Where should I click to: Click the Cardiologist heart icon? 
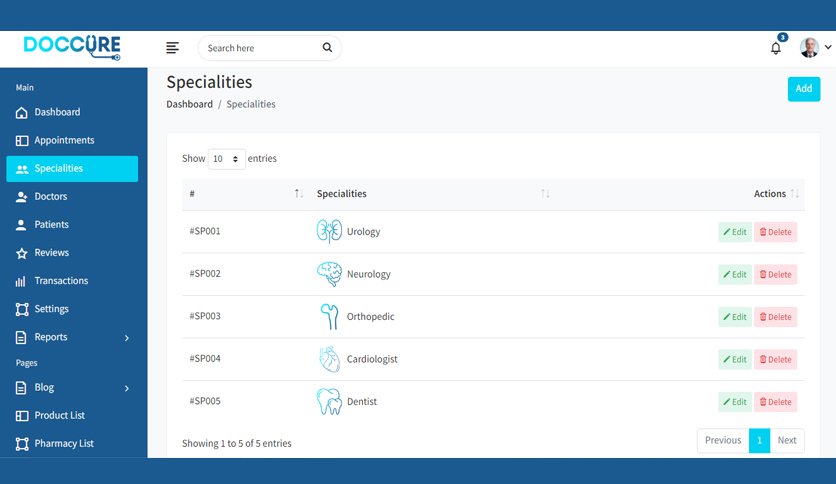329,359
